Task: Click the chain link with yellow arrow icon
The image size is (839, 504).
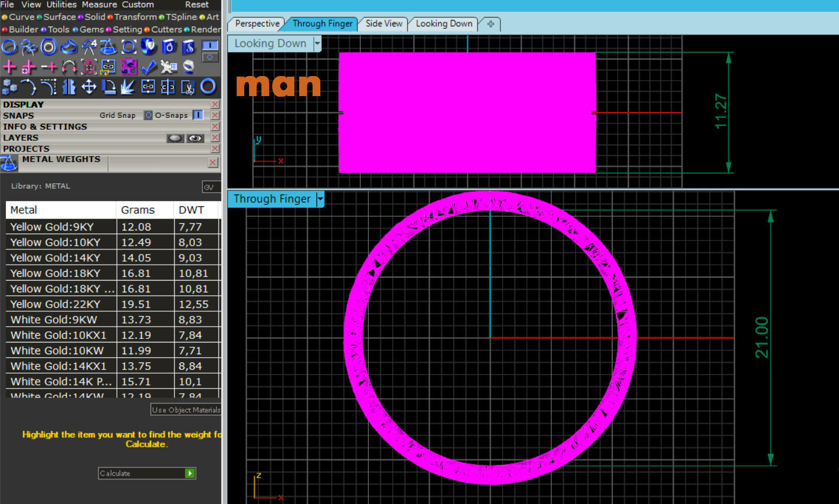Action: (x=109, y=67)
